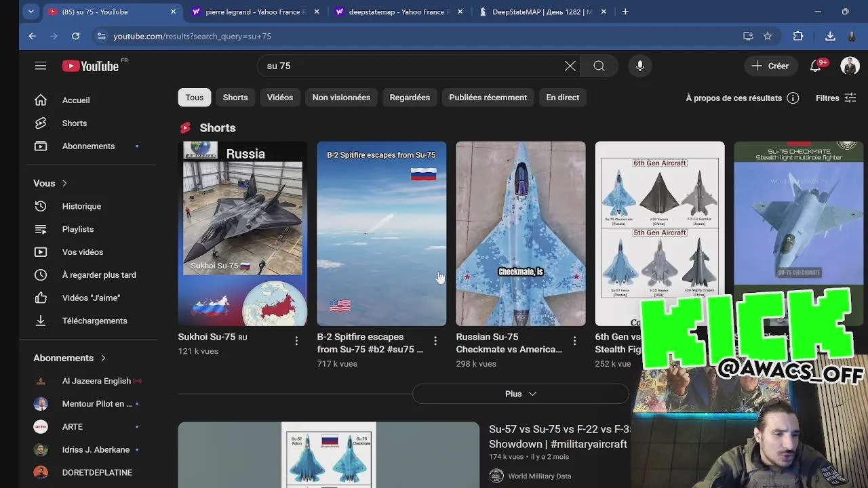This screenshot has height=488, width=868.
Task: Select the En direct filter chip
Action: tap(563, 98)
